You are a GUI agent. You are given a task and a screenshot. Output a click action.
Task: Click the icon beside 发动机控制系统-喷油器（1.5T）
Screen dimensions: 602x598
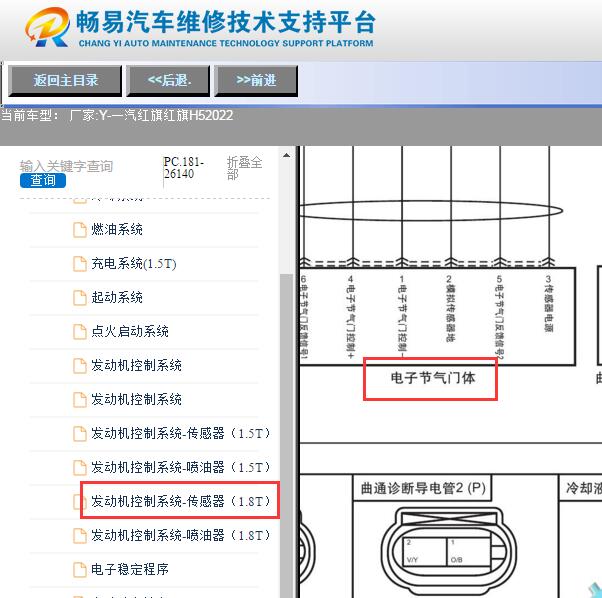coord(80,467)
